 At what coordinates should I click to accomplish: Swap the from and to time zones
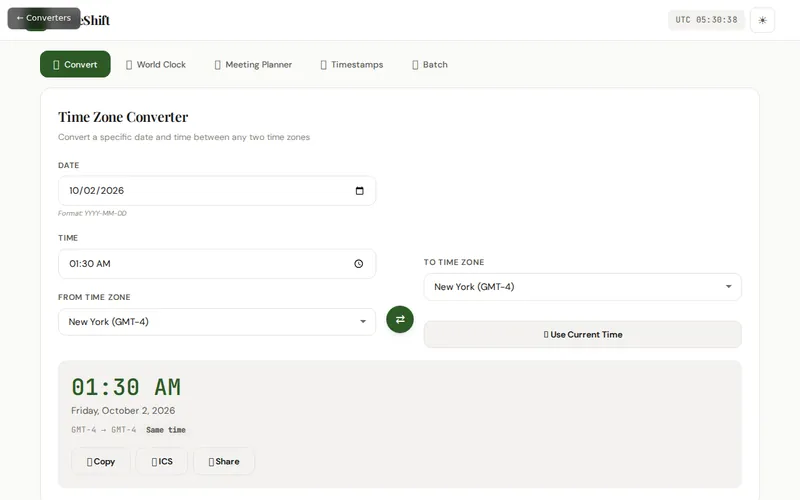400,319
